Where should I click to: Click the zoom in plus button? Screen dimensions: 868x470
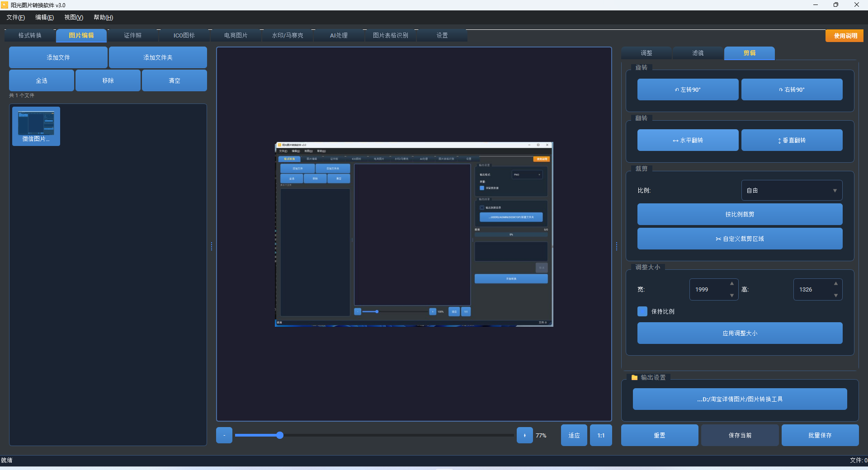[x=524, y=435]
